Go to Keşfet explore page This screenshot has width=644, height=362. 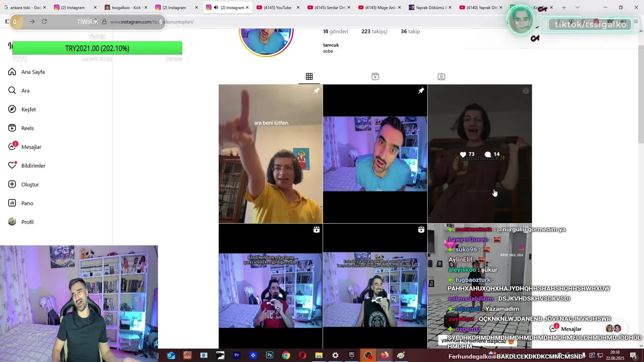coord(22,110)
